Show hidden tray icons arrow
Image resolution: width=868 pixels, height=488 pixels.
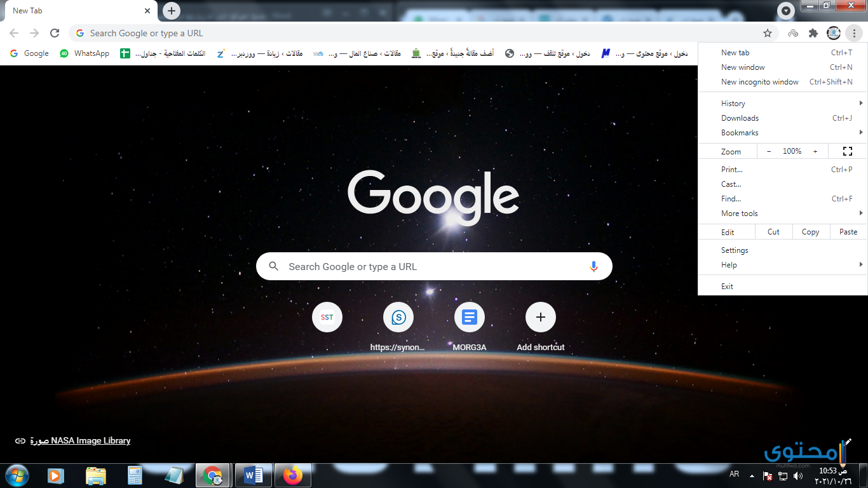752,475
